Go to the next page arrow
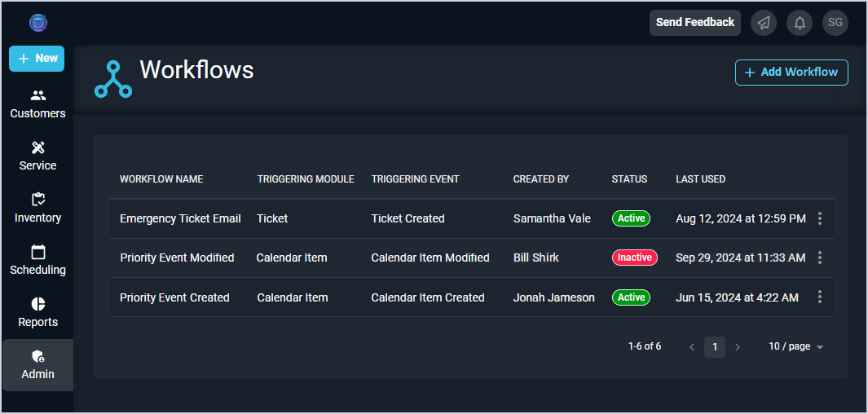The image size is (868, 414). [x=738, y=347]
